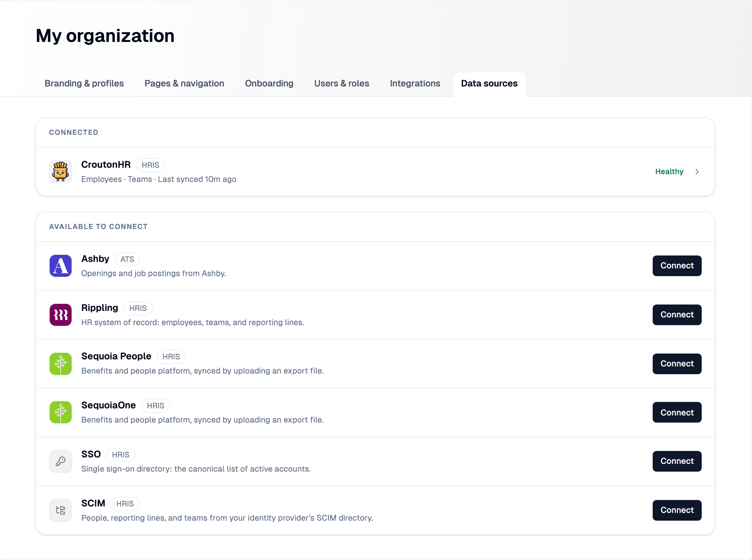
Task: Click 'Last synced 10m ago' text
Action: 197,179
